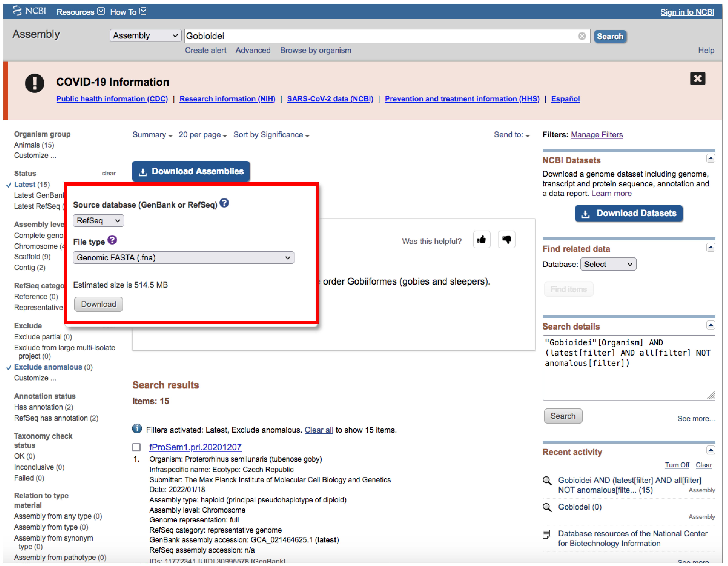Click the File type help question icon
The height and width of the screenshot is (566, 728).
pyautogui.click(x=112, y=240)
